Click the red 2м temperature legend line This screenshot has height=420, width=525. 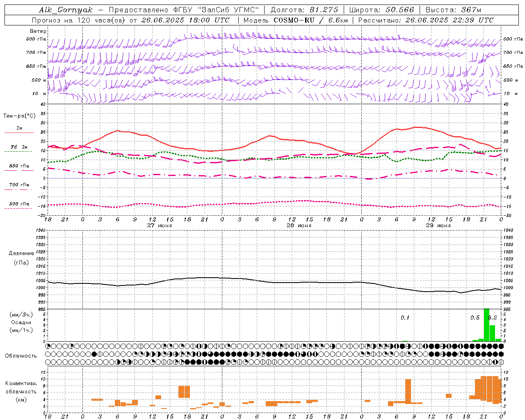pyautogui.click(x=19, y=132)
